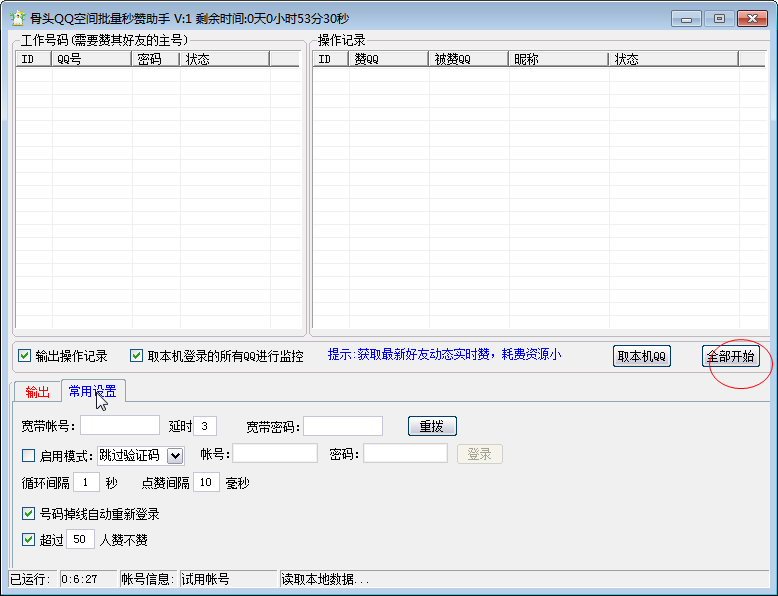
Task: Maximize the window
Action: point(719,19)
